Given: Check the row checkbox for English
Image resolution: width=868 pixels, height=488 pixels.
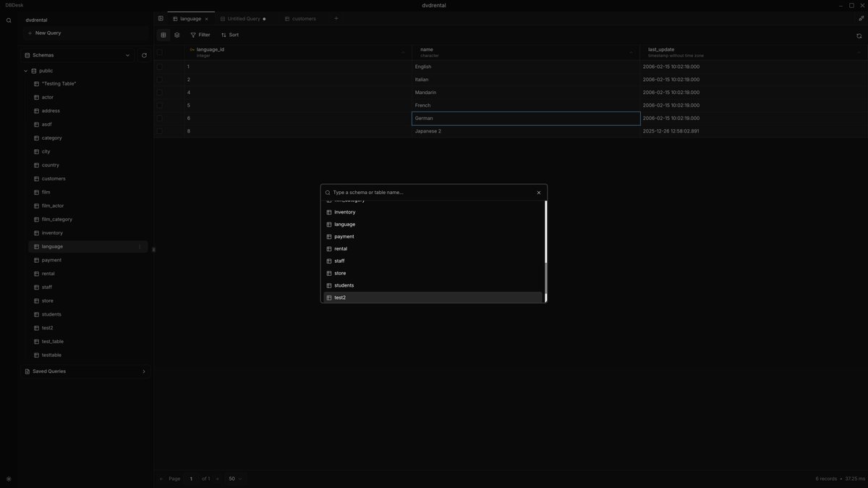Looking at the screenshot, I should click(160, 67).
